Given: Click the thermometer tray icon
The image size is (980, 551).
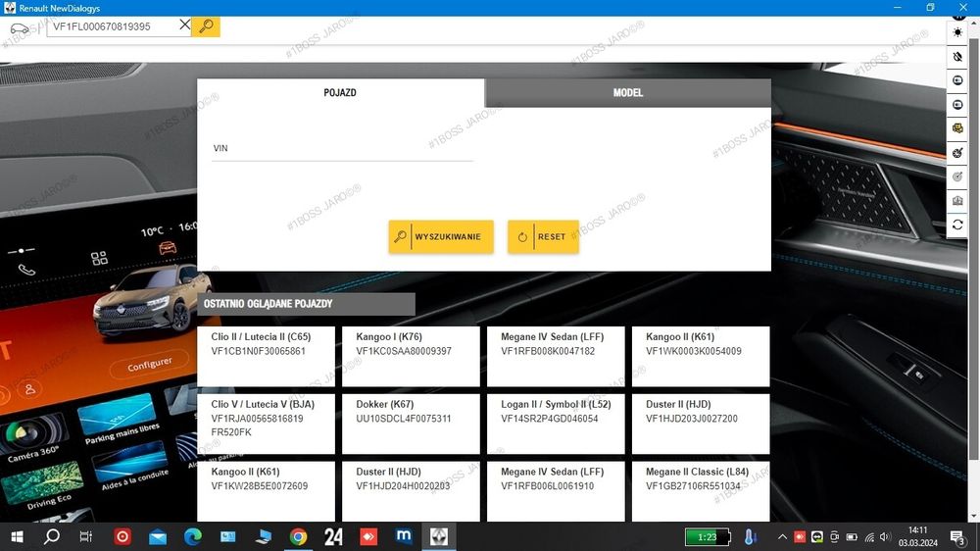Looking at the screenshot, I should (750, 536).
